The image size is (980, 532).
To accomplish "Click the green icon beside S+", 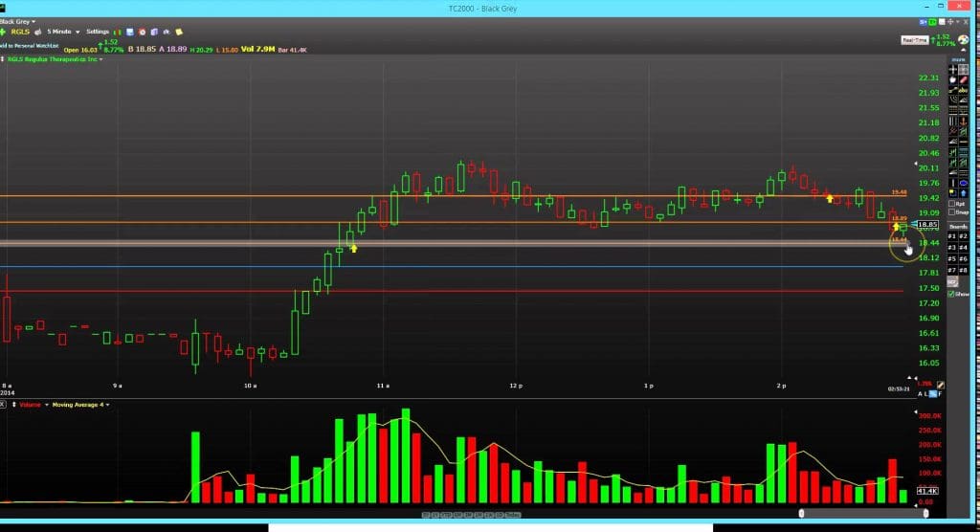I will coord(932,22).
